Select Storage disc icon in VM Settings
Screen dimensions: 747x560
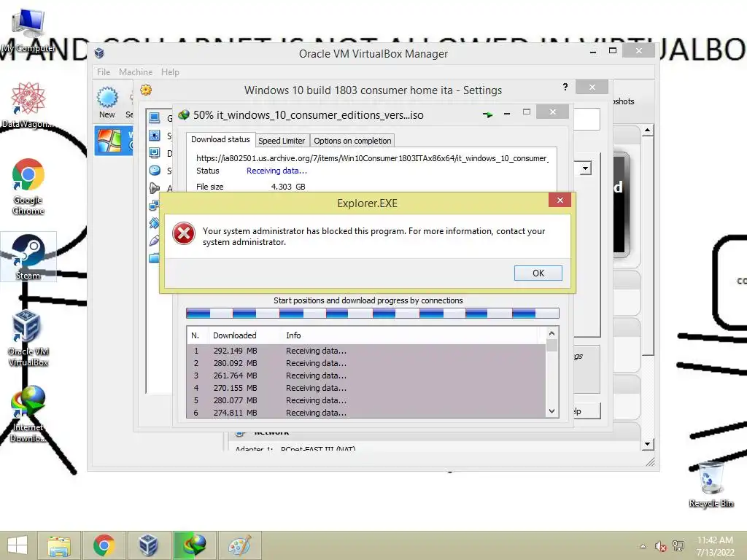pos(155,171)
